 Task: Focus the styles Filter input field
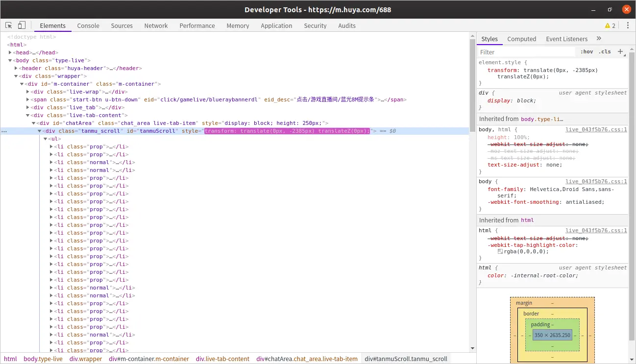click(527, 52)
